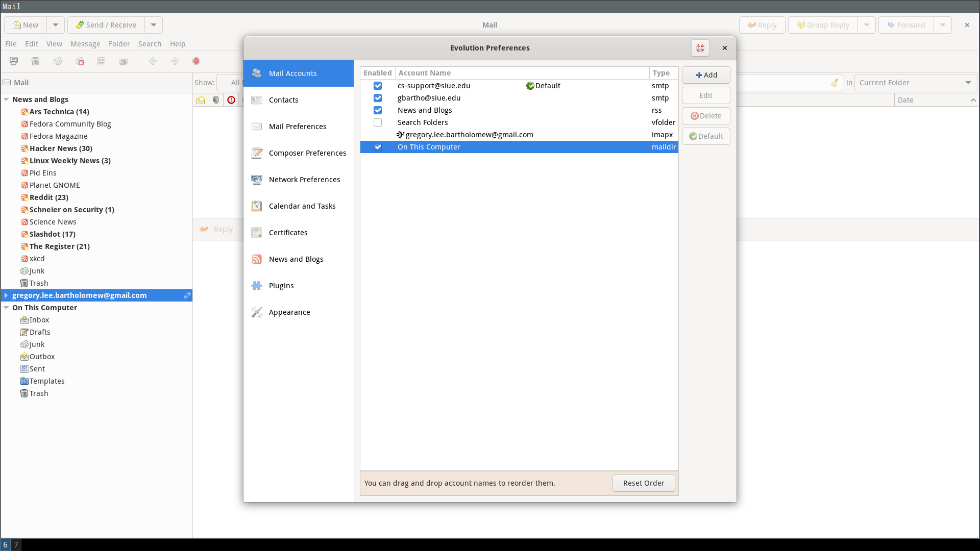
Task: Collapse the On This Computer tree
Action: [x=6, y=308]
